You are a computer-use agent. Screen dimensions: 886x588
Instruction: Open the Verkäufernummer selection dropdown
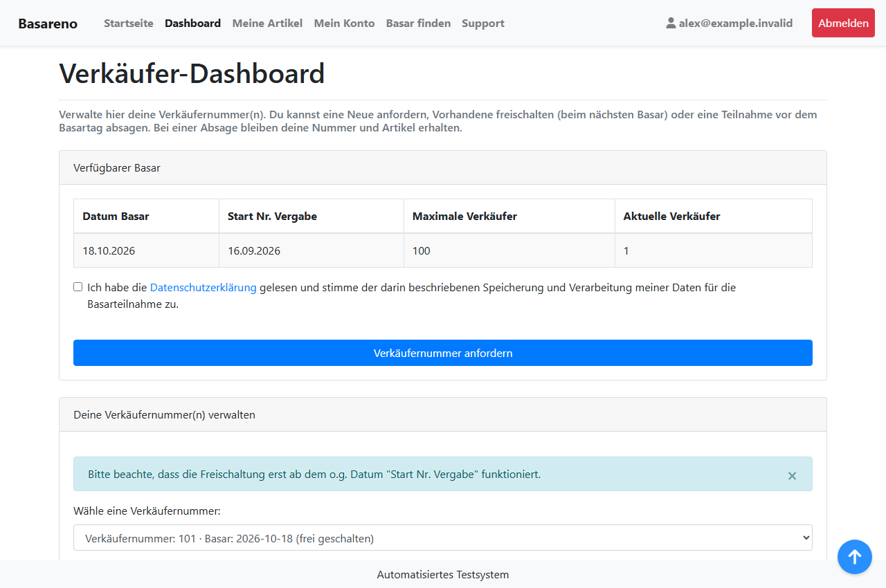point(443,538)
